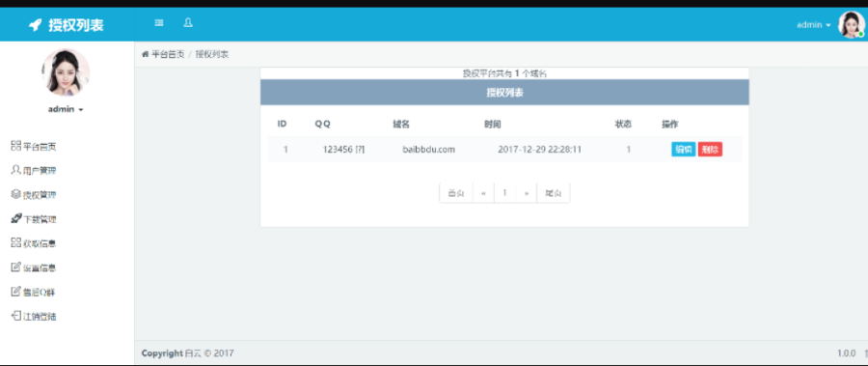Click the rocket logo icon in header
Viewport: 868px width, 366px height.
36,25
